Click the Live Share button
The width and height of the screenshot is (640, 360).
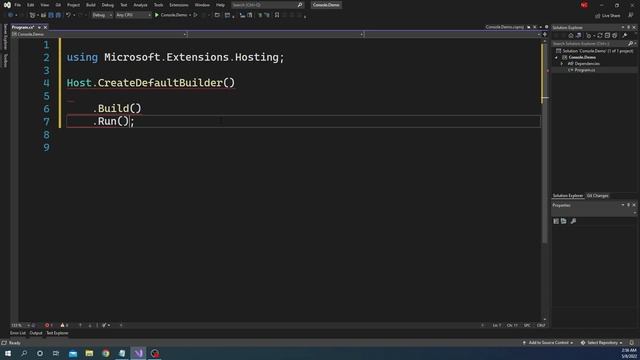point(607,16)
